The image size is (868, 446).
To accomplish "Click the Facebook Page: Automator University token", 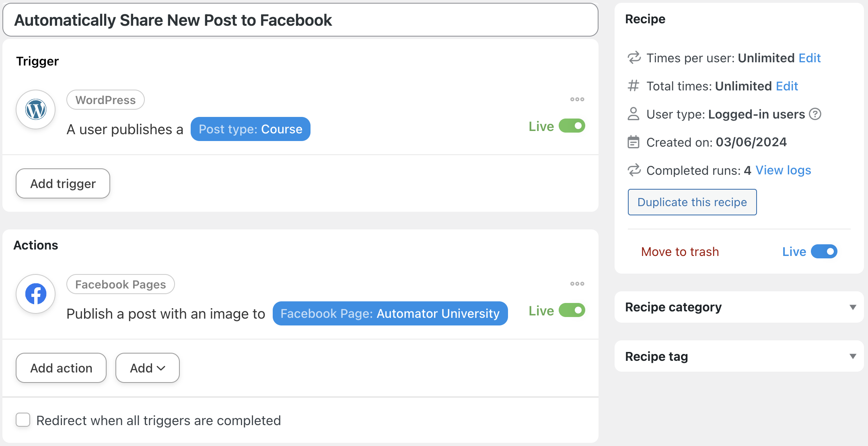I will (390, 313).
